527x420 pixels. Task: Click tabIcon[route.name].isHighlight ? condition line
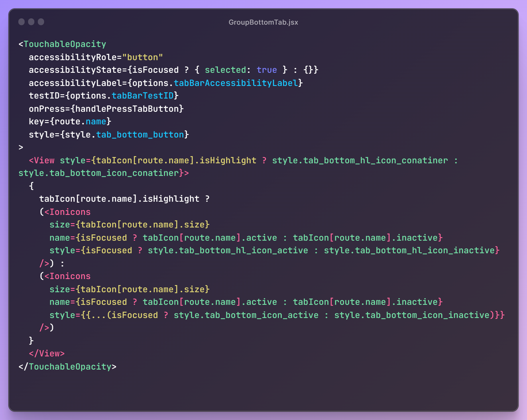coord(124,199)
